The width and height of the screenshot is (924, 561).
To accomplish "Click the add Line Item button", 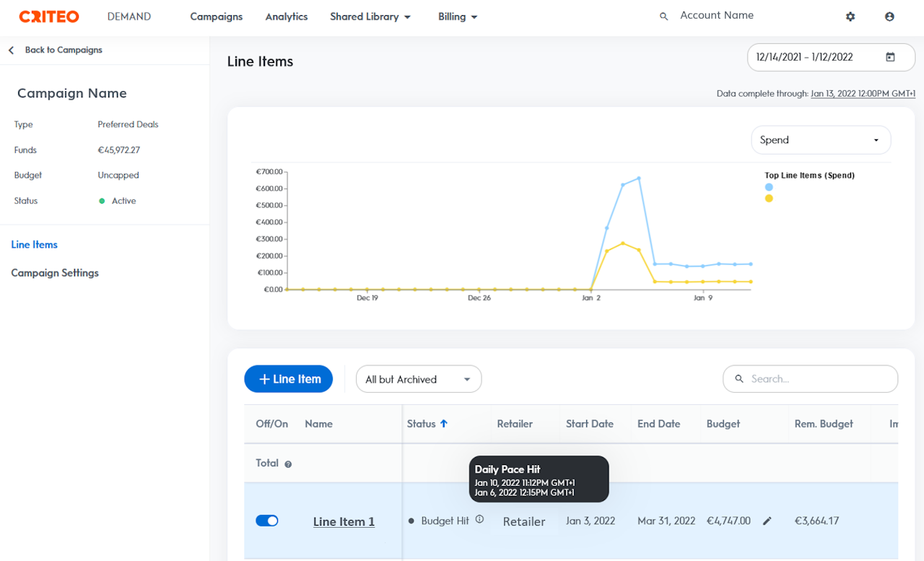I will coord(288,379).
